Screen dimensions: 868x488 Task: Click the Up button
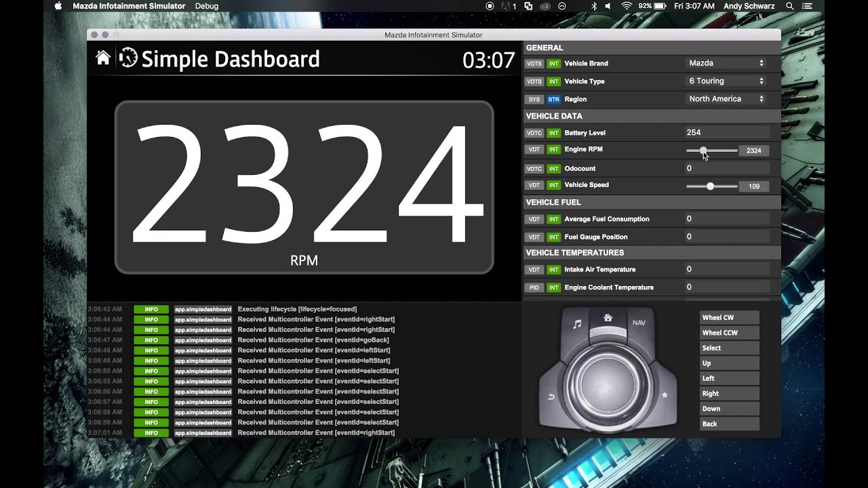(729, 363)
